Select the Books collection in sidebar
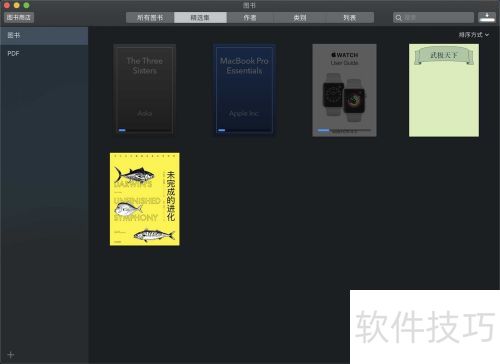The image size is (500, 364). click(x=44, y=35)
